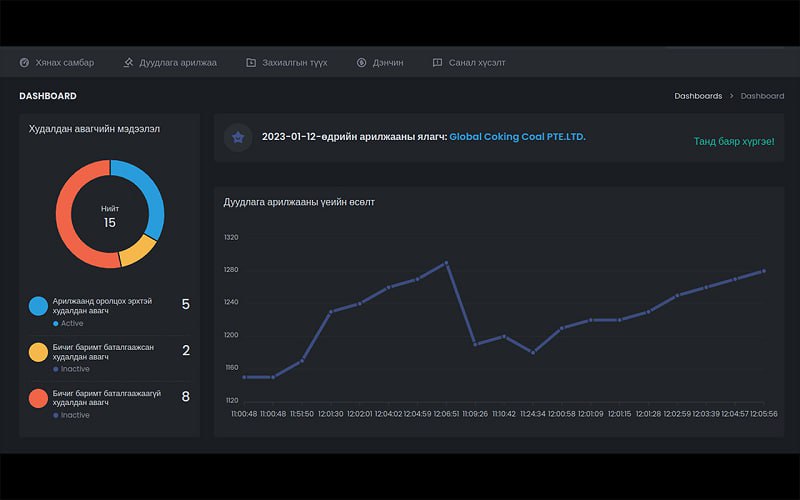Screen dimensions: 800x500
Task: Click the peak data point at 12:06:51
Action: point(446,263)
